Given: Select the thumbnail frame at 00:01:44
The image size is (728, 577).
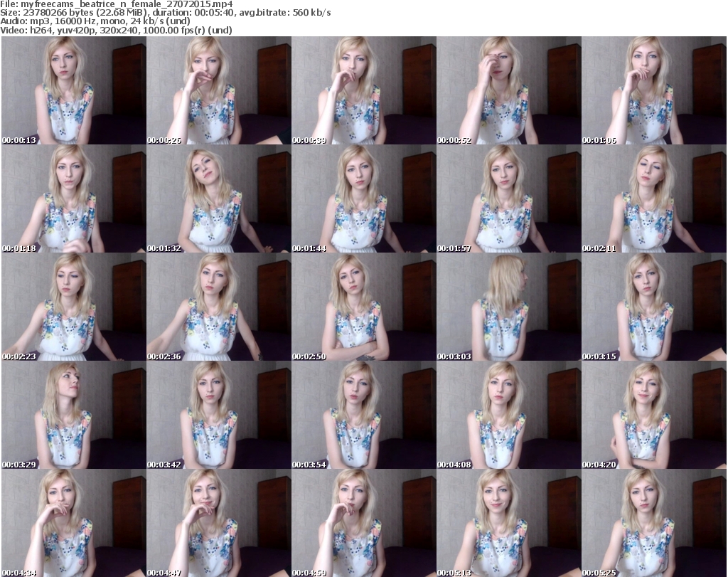Looking at the screenshot, I should (363, 198).
